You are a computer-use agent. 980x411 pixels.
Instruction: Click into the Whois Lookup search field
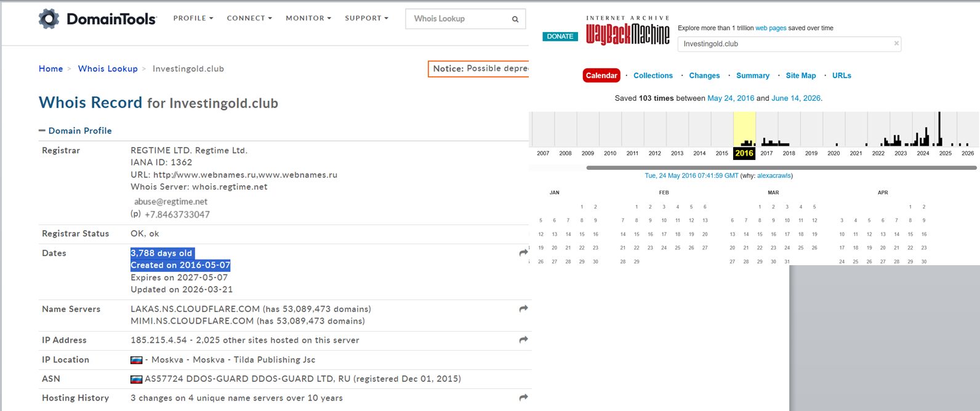tap(459, 19)
